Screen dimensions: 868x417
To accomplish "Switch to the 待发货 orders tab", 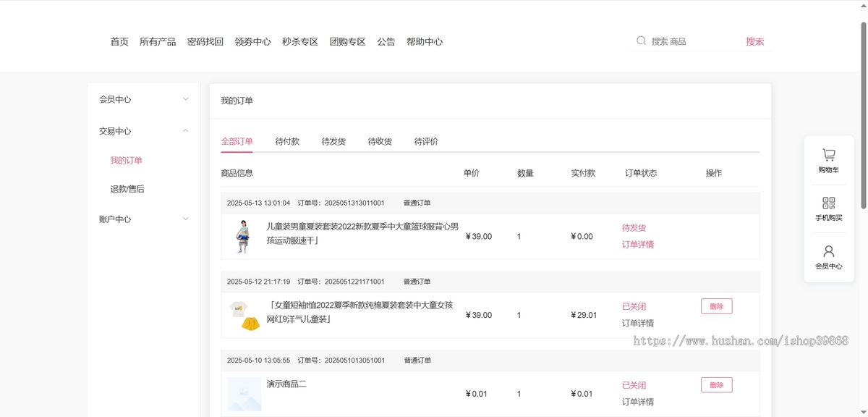I will click(333, 141).
